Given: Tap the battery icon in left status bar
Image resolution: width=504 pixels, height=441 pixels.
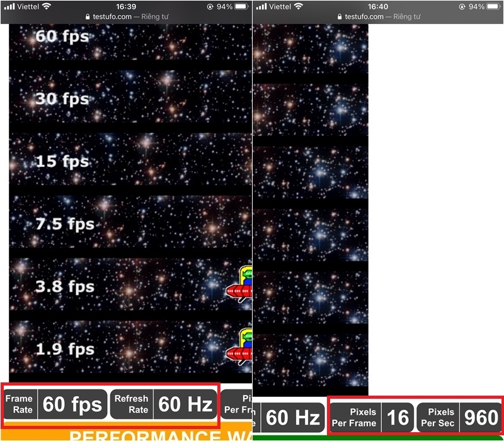Looking at the screenshot, I should (x=242, y=6).
